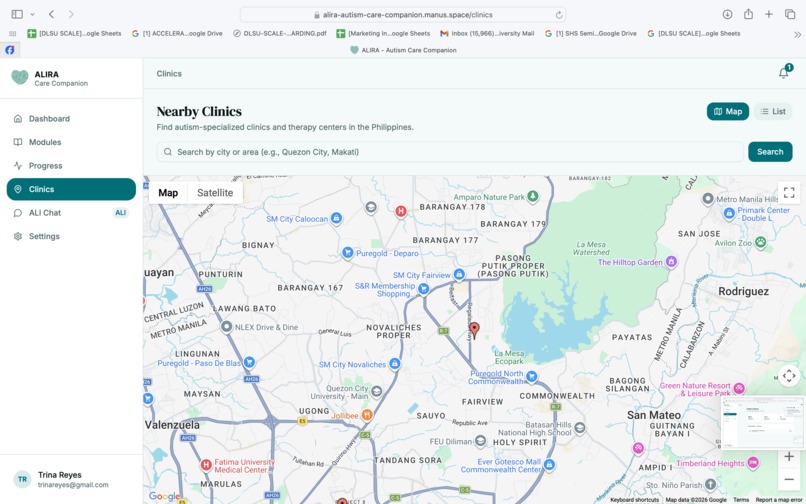This screenshot has height=504, width=806.
Task: Switch to List view toggle
Action: 773,112
